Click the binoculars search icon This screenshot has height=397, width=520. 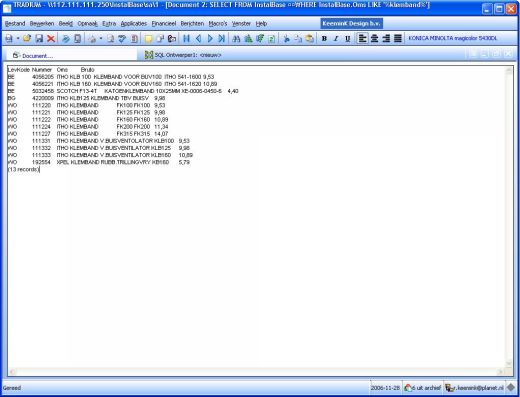point(236,39)
